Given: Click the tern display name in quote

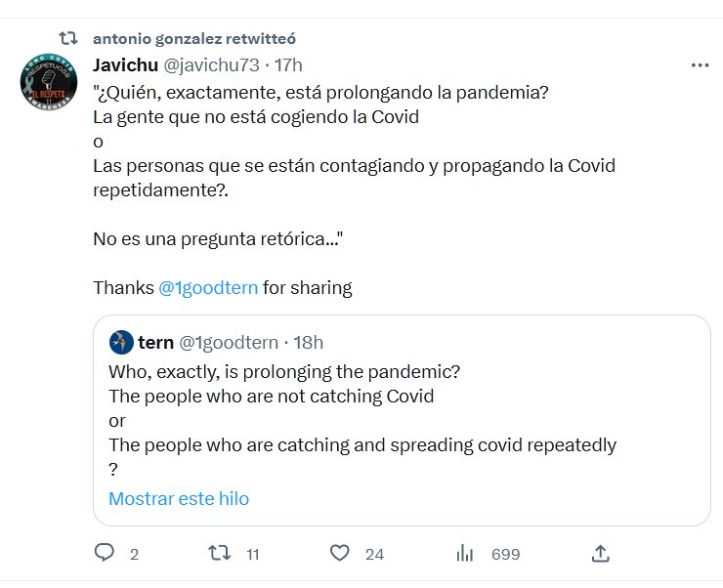Looking at the screenshot, I should (x=156, y=342).
